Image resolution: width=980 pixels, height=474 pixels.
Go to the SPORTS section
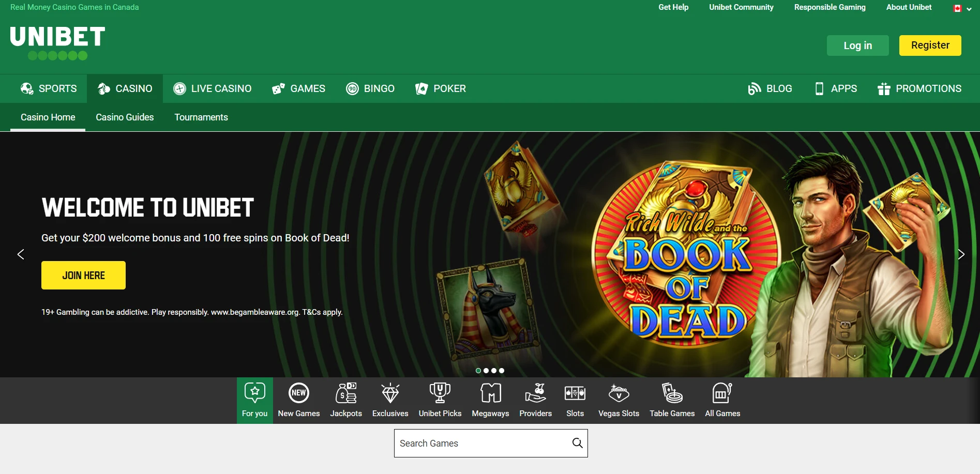click(x=49, y=88)
